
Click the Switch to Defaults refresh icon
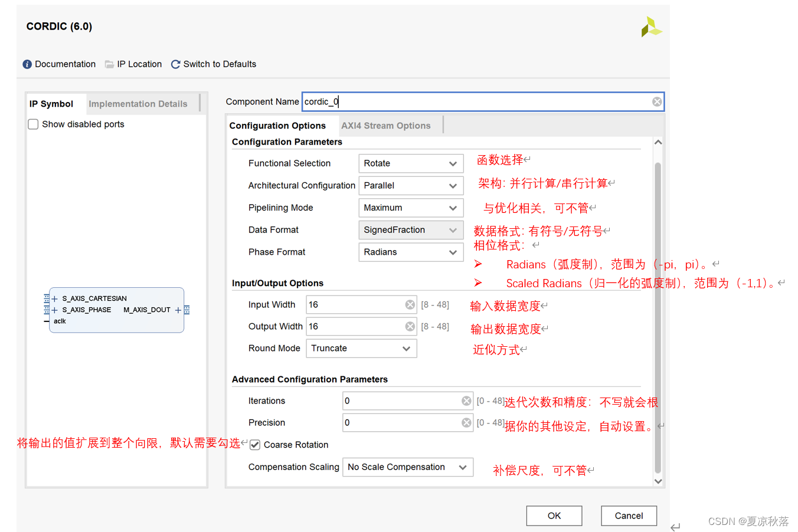click(175, 64)
